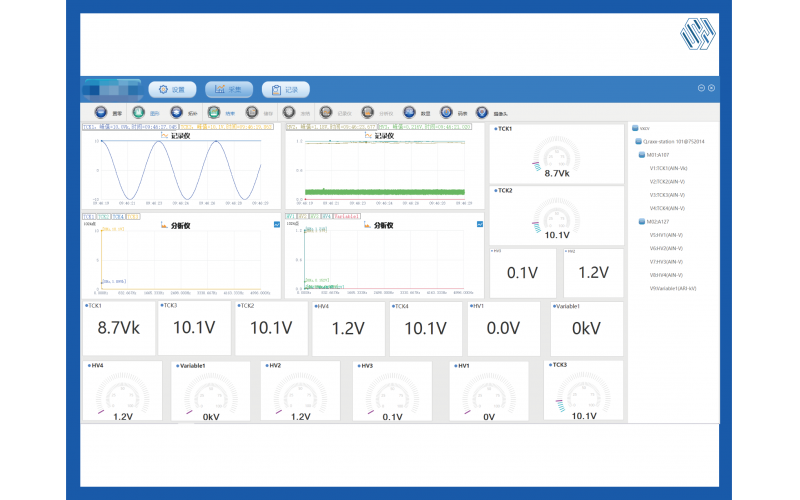Switch to the 采集 acquisition tab
The width and height of the screenshot is (800, 500).
228,89
